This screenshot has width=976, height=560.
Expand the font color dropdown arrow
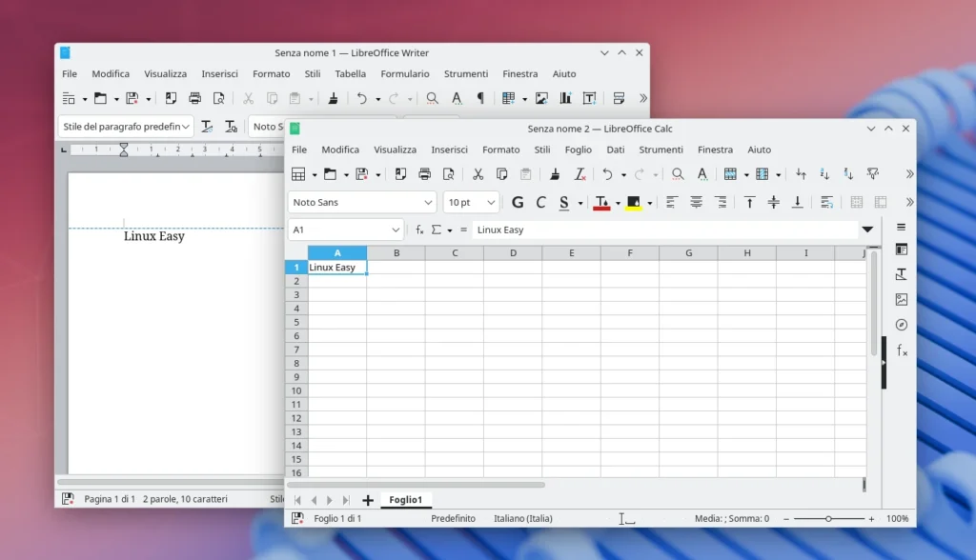point(617,202)
